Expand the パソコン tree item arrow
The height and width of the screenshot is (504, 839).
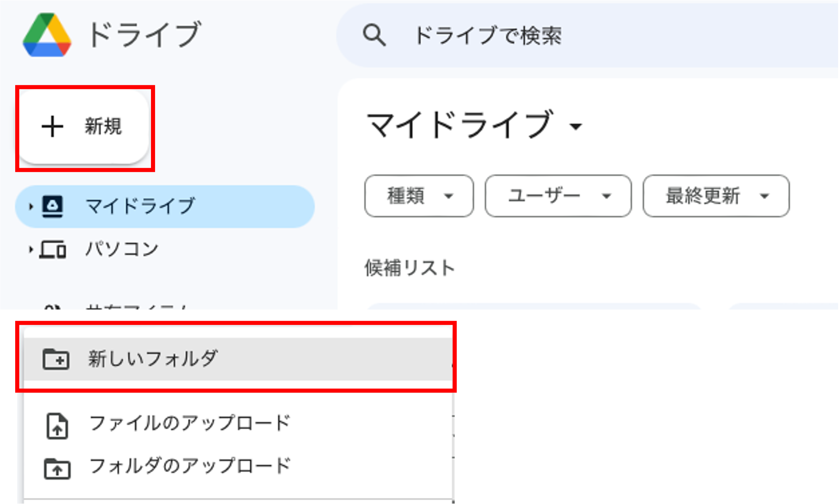(x=31, y=250)
